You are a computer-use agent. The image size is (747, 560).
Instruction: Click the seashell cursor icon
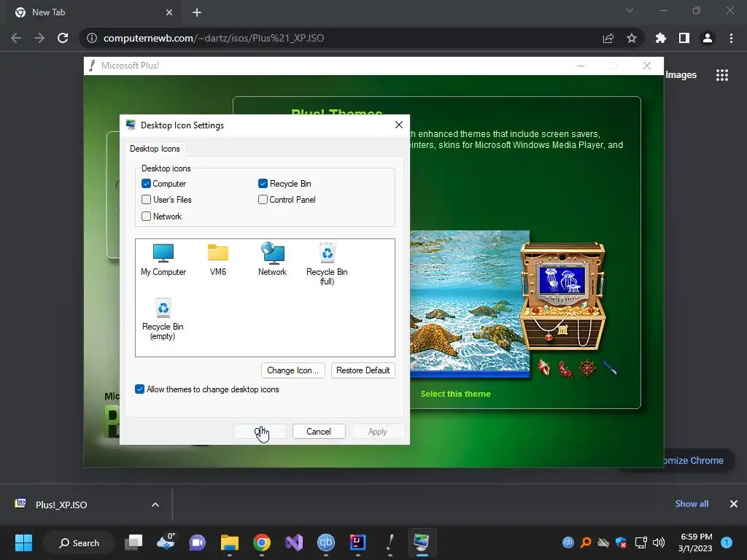point(543,367)
